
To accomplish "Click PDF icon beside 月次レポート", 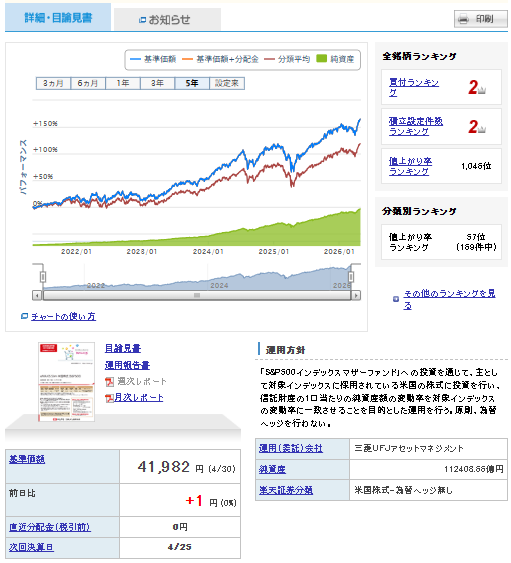I will tap(110, 398).
